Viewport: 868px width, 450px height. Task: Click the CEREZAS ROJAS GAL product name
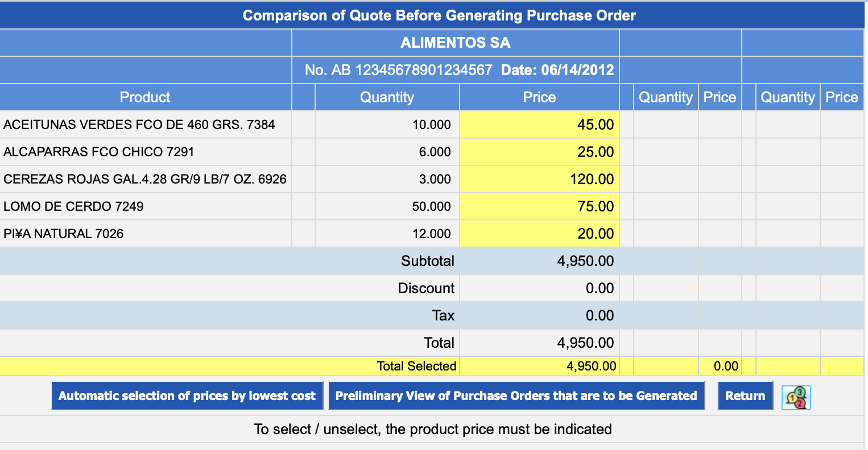pos(144,179)
